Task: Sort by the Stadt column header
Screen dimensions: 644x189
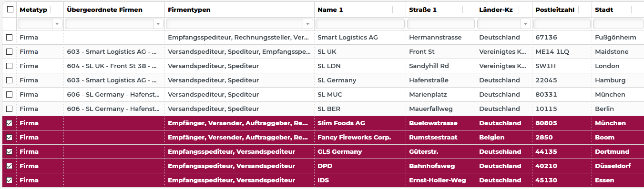Action: coord(604,10)
